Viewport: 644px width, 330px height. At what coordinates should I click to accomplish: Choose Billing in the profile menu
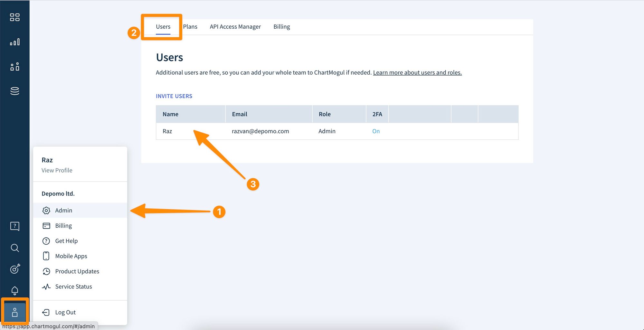[x=63, y=225]
